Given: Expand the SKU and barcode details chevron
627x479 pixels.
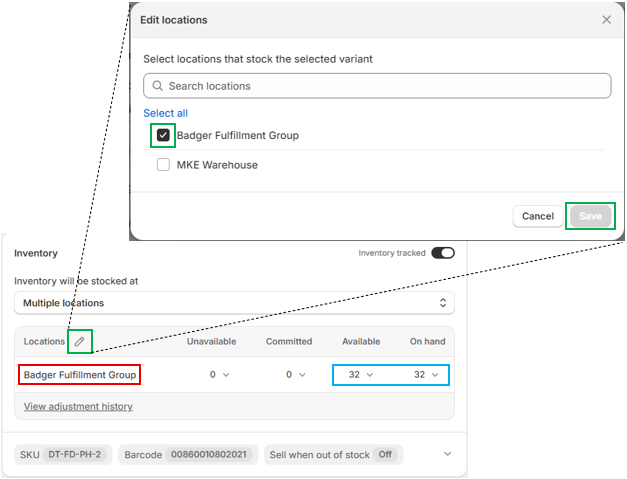Looking at the screenshot, I should pyautogui.click(x=446, y=455).
